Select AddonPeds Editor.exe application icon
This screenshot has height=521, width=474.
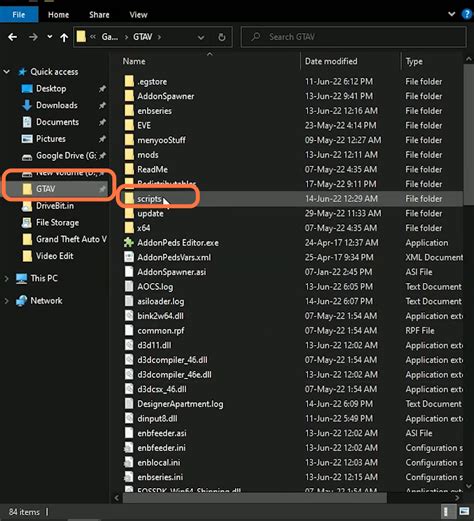(x=129, y=243)
